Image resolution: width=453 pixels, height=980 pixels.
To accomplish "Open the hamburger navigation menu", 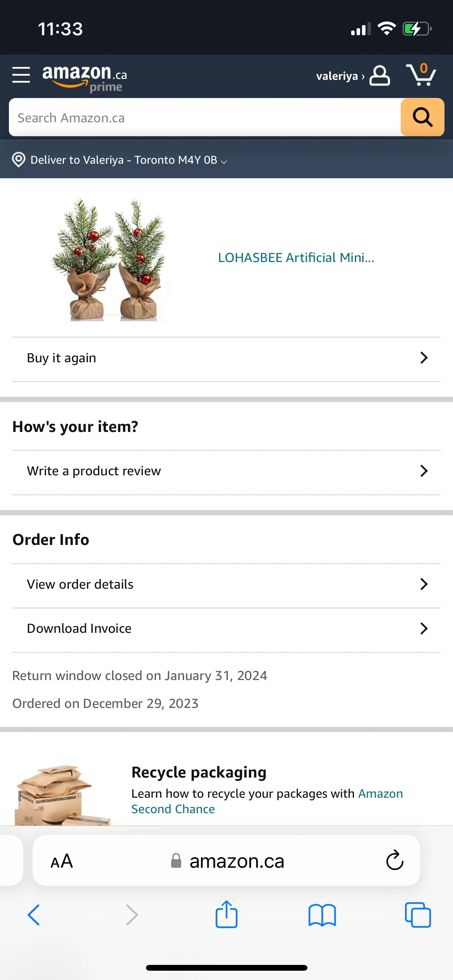I will pyautogui.click(x=21, y=75).
